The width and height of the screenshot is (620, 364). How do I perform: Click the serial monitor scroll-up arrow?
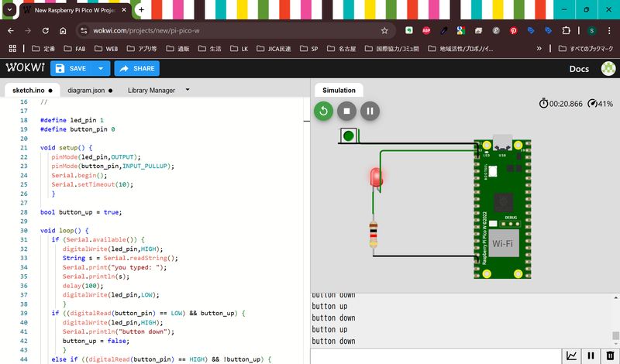[x=615, y=297]
